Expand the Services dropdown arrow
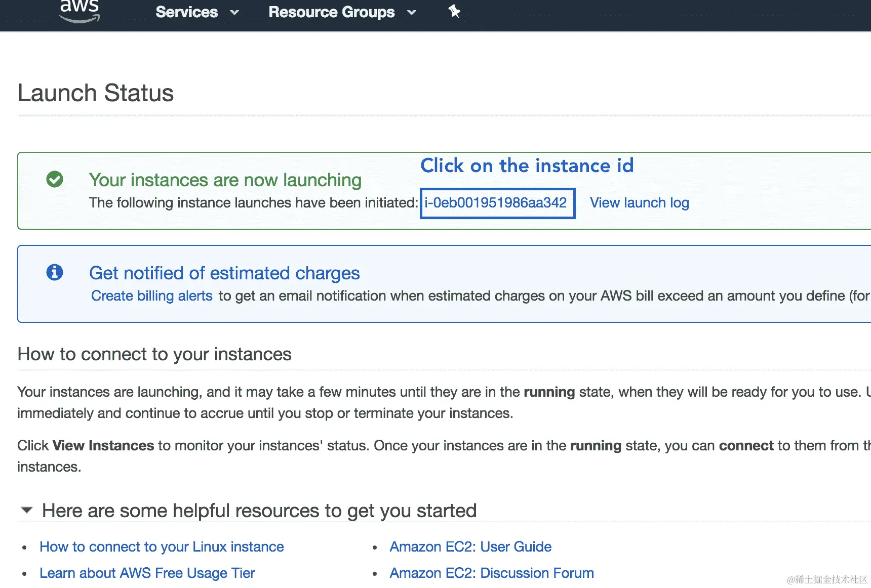 (x=234, y=13)
